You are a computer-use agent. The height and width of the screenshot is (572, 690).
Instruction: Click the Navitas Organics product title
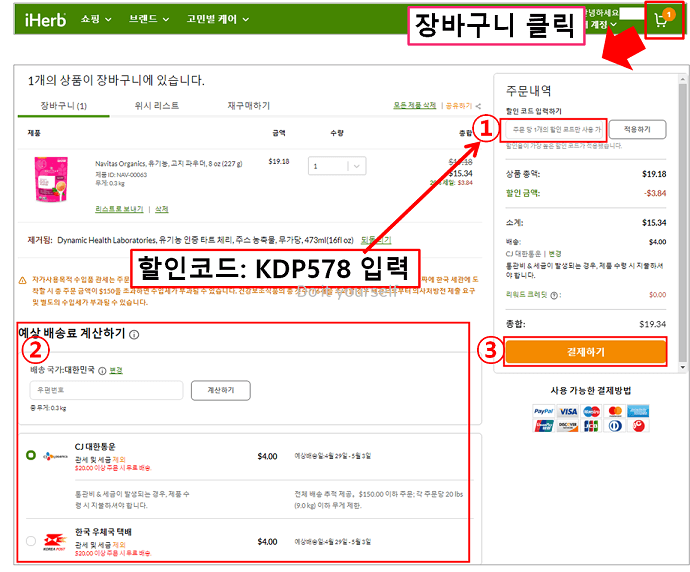click(169, 164)
